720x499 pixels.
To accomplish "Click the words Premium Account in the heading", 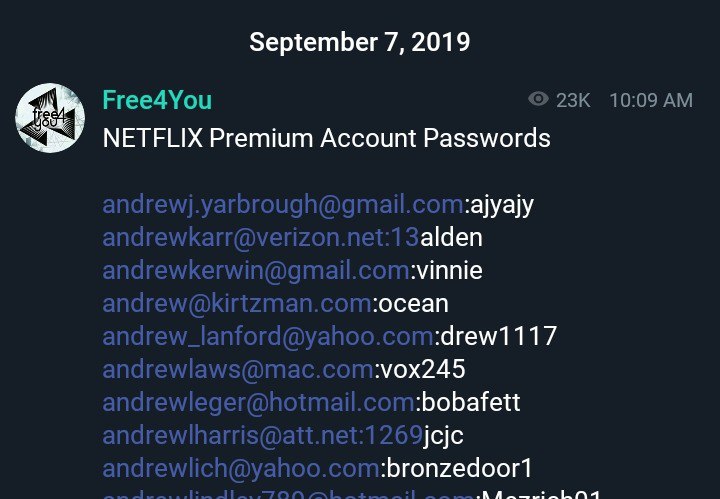I will point(313,138).
